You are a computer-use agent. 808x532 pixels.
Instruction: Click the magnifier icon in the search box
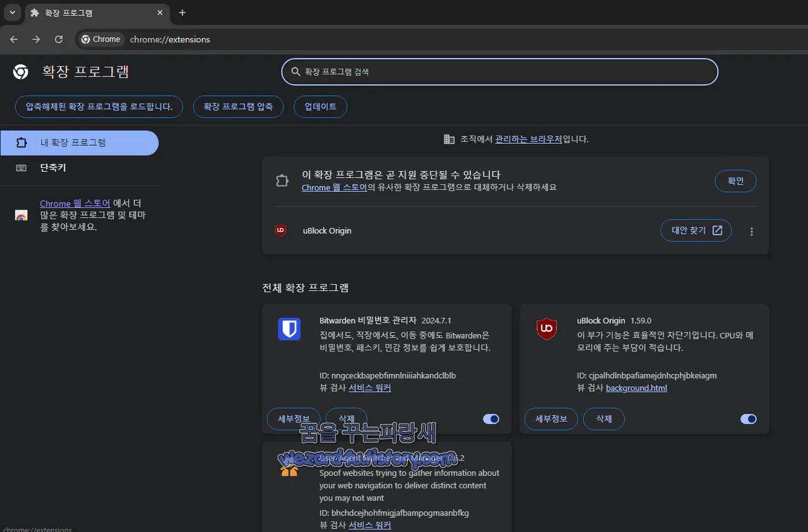(x=295, y=72)
